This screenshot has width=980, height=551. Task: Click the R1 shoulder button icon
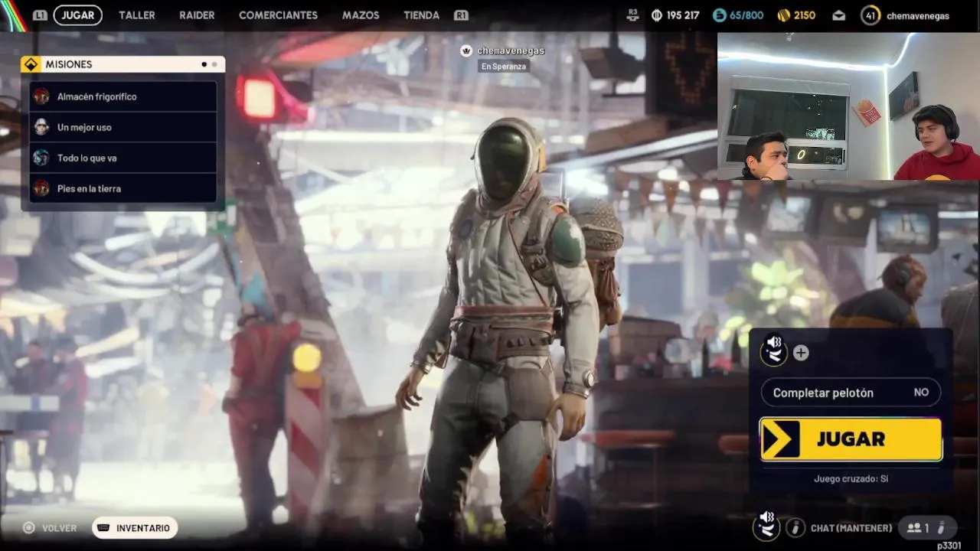click(461, 15)
